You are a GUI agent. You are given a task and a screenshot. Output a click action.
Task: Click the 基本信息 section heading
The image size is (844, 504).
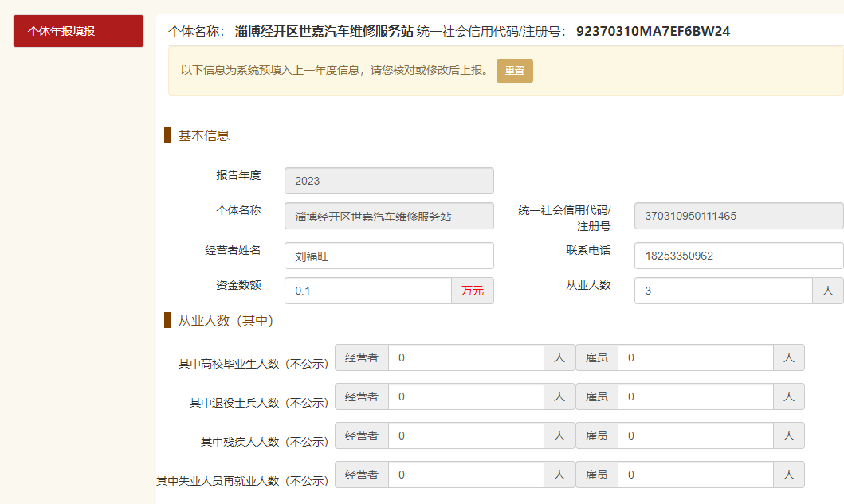point(204,135)
